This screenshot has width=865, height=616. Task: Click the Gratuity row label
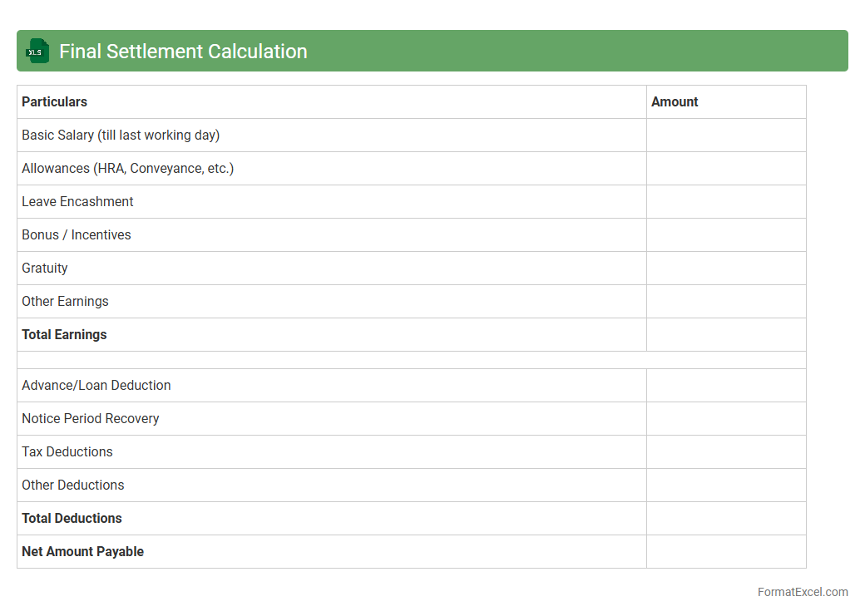coord(45,269)
